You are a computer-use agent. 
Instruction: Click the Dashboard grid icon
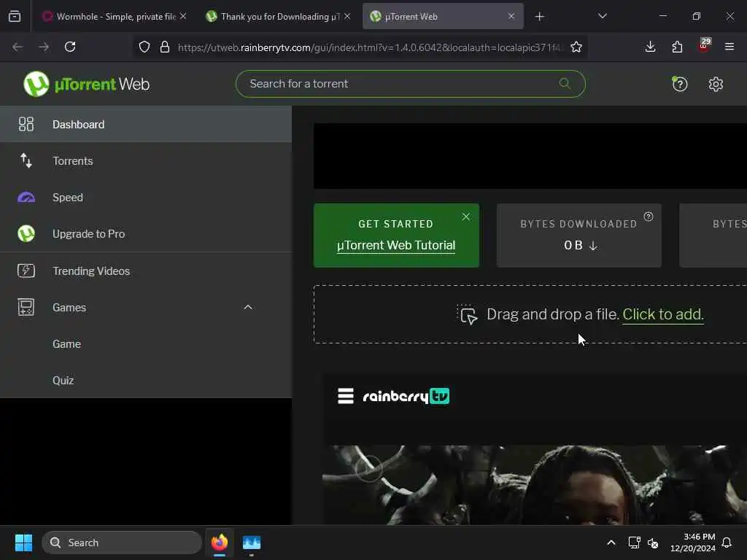26,124
